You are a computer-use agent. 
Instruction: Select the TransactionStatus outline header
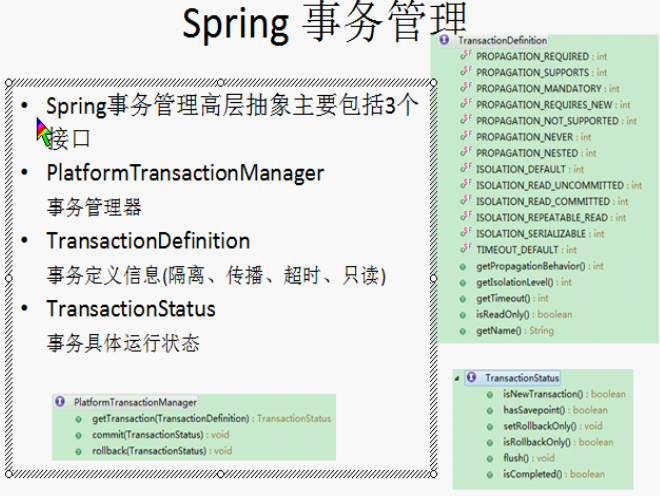513,378
